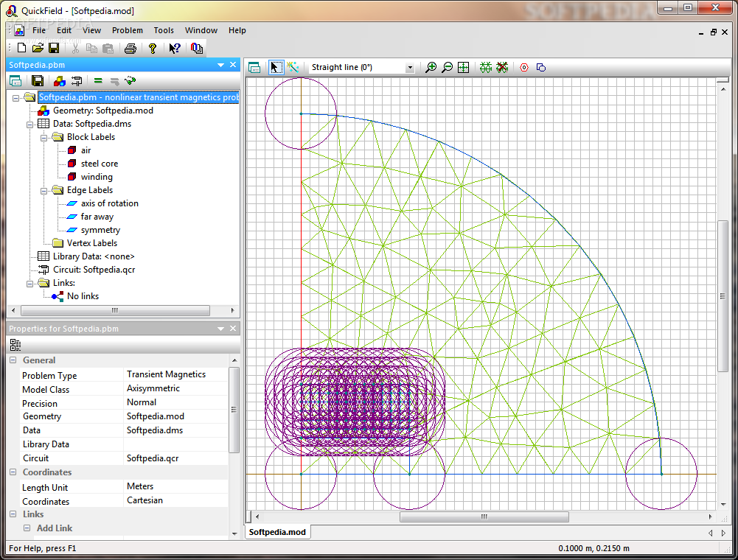
Task: Click the Axisymmetric model class value
Action: coord(153,388)
